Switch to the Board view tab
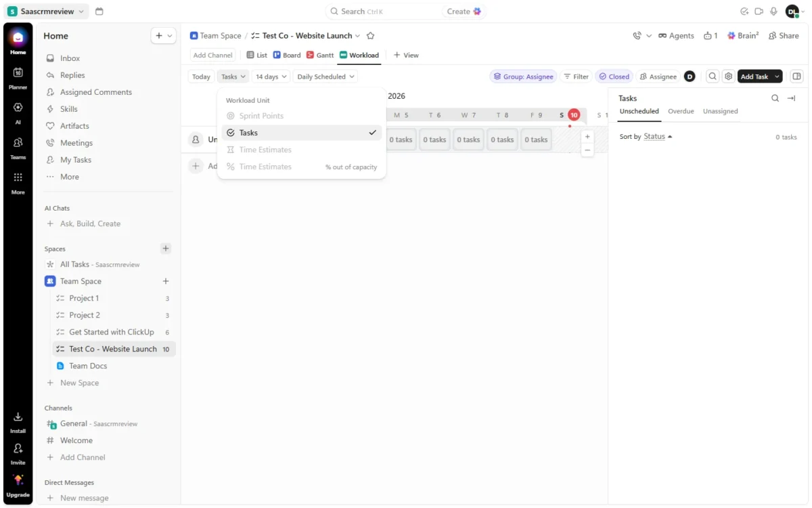The height and width of the screenshot is (508, 812). (288, 55)
